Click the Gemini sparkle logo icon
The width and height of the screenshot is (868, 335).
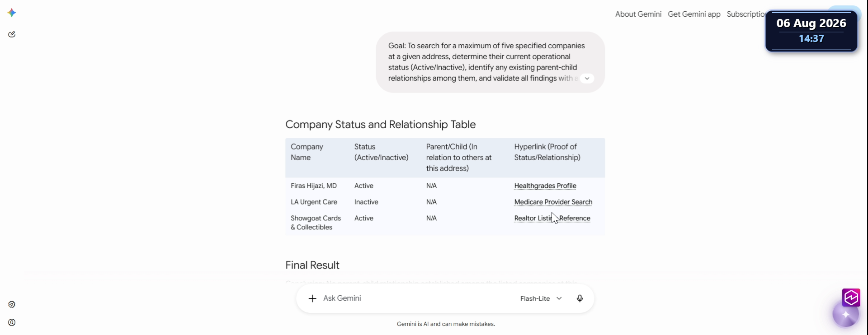(x=12, y=13)
